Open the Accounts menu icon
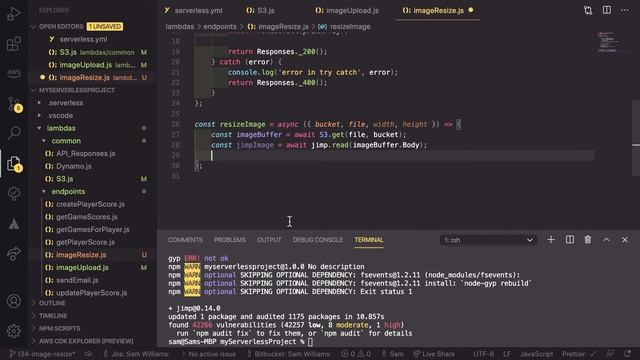The height and width of the screenshot is (360, 640). [13, 301]
